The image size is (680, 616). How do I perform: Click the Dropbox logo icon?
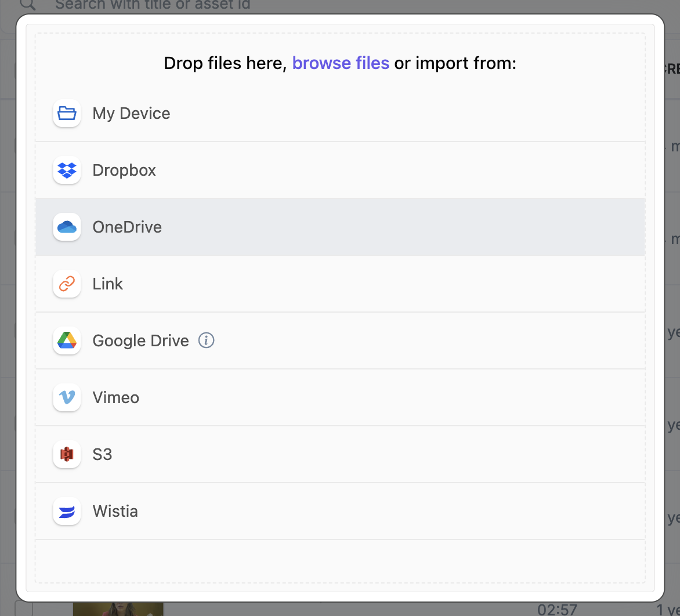(67, 170)
